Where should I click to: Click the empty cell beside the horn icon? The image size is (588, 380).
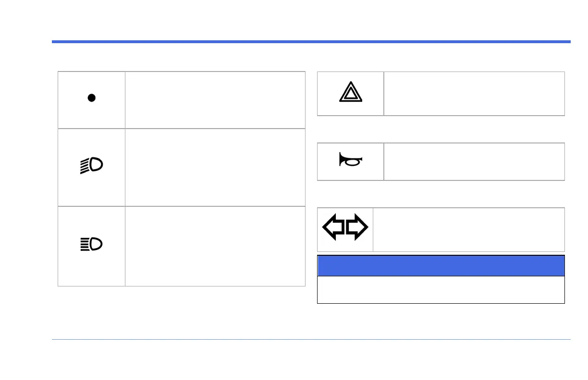point(474,161)
